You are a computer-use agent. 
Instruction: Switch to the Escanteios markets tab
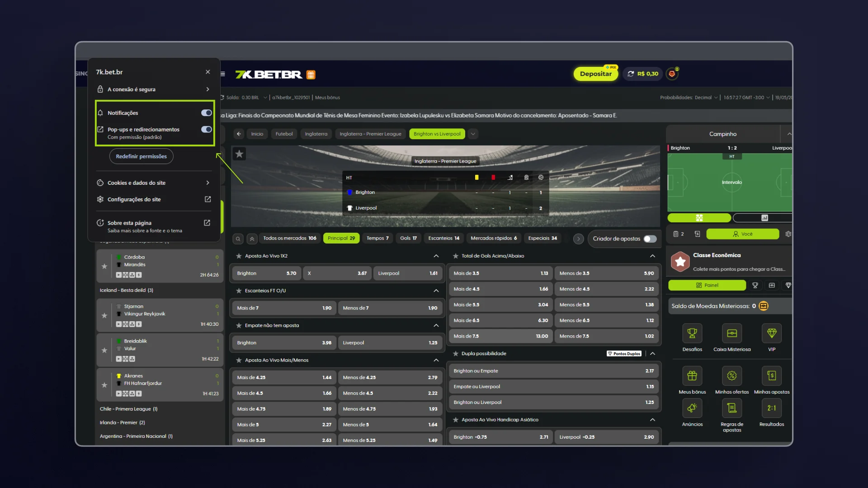tap(443, 238)
